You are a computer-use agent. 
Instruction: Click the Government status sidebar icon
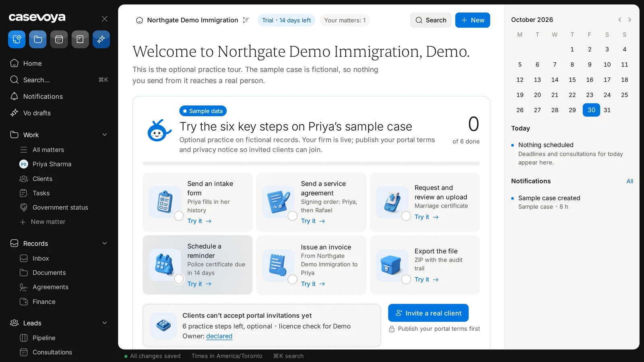click(x=24, y=208)
